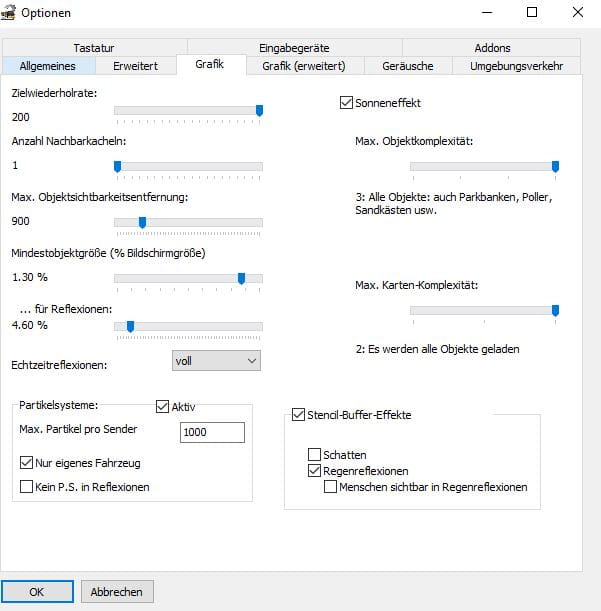This screenshot has height=611, width=601.
Task: Click the Max. Objektkomplexität slider thumb
Action: click(555, 166)
